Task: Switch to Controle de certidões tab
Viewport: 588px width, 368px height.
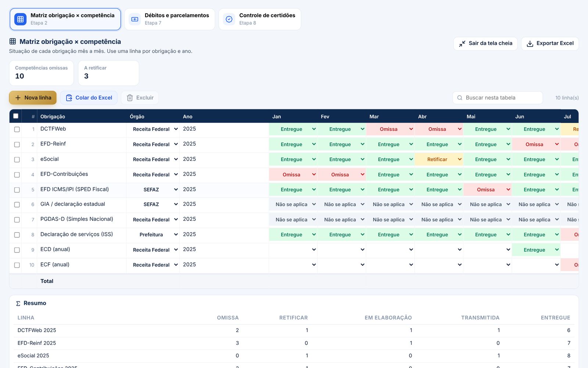Action: pyautogui.click(x=260, y=19)
